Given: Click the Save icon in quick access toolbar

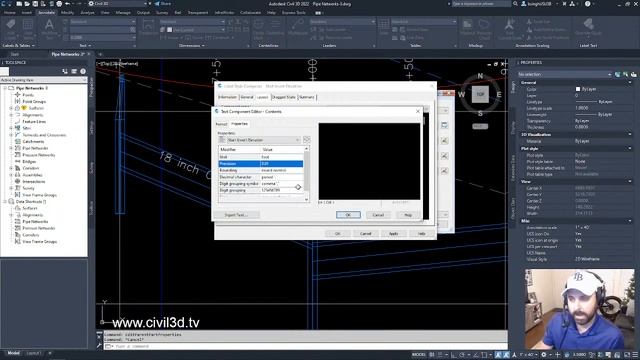Looking at the screenshot, I should [x=35, y=4].
